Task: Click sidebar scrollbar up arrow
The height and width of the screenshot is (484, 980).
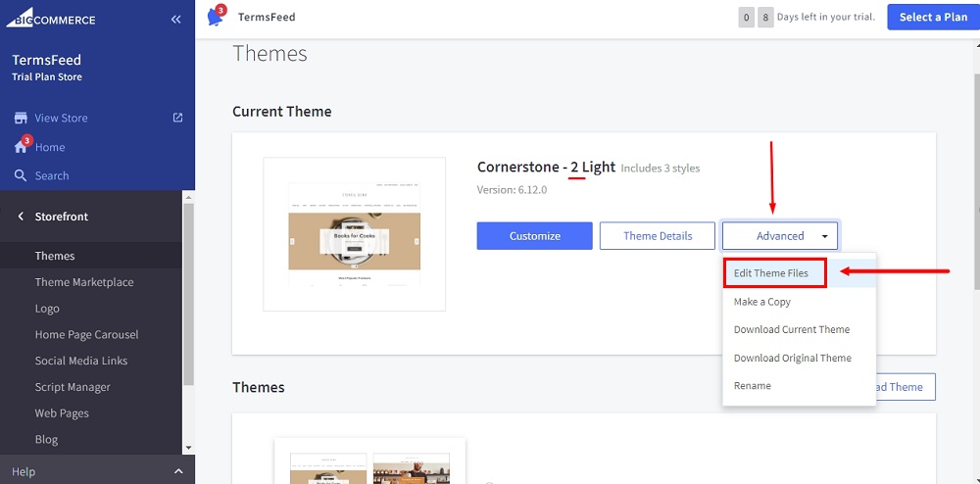Action: [189, 196]
